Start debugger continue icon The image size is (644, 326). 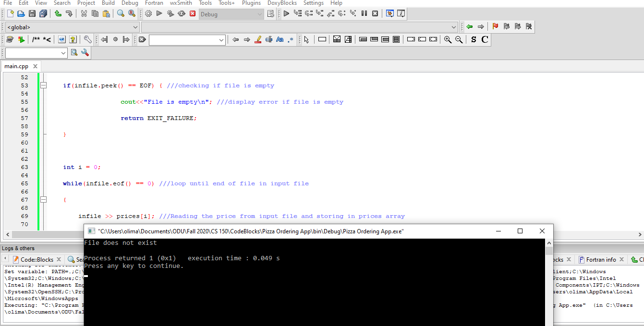pos(286,13)
